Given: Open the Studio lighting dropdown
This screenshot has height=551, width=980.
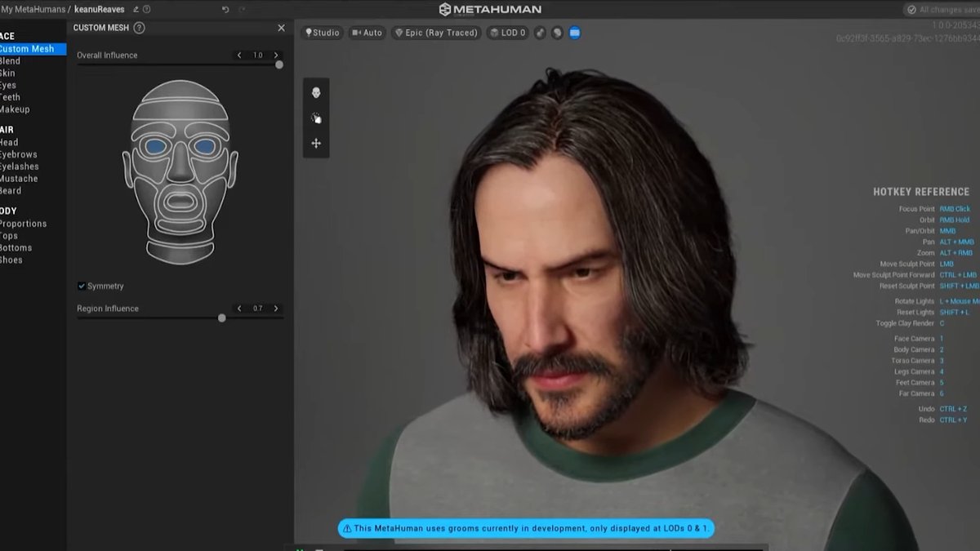Looking at the screenshot, I should [323, 33].
